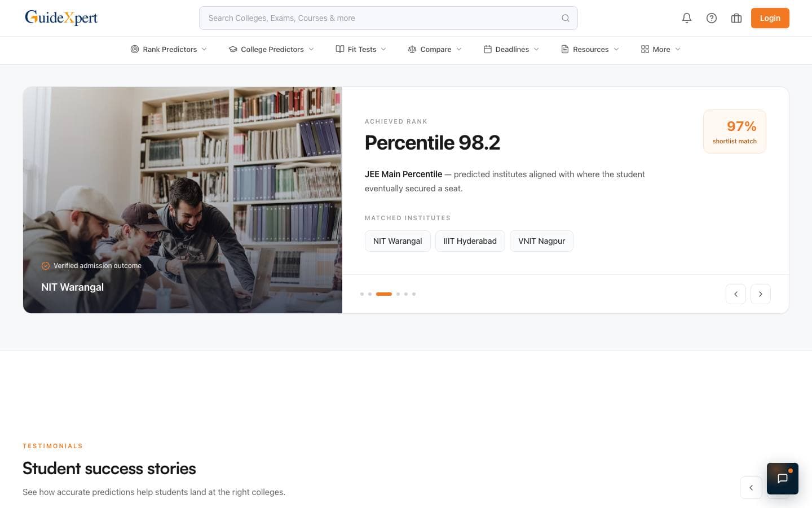
Task: Expand the Resources chevron
Action: (x=616, y=49)
